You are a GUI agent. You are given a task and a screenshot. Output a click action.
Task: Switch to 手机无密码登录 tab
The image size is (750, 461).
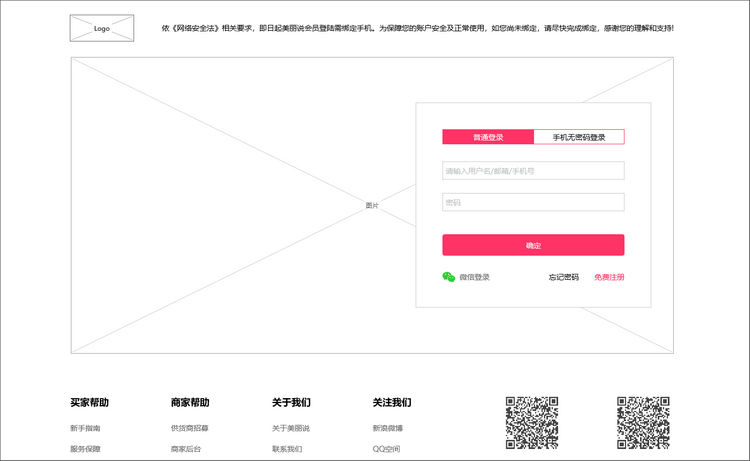[579, 137]
